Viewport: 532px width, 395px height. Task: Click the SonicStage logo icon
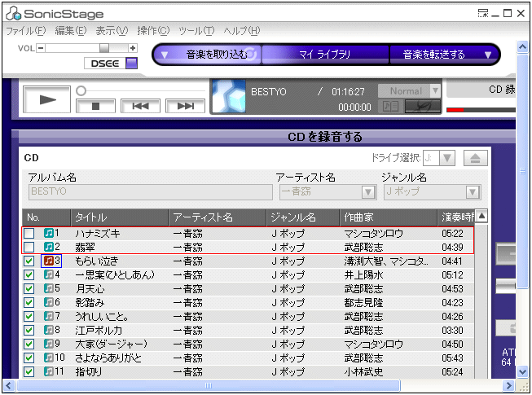[x=13, y=14]
